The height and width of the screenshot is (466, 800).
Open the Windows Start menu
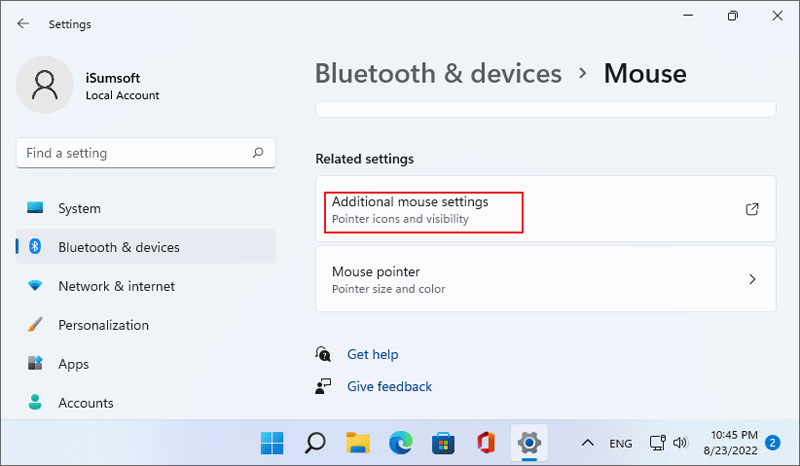pos(272,443)
